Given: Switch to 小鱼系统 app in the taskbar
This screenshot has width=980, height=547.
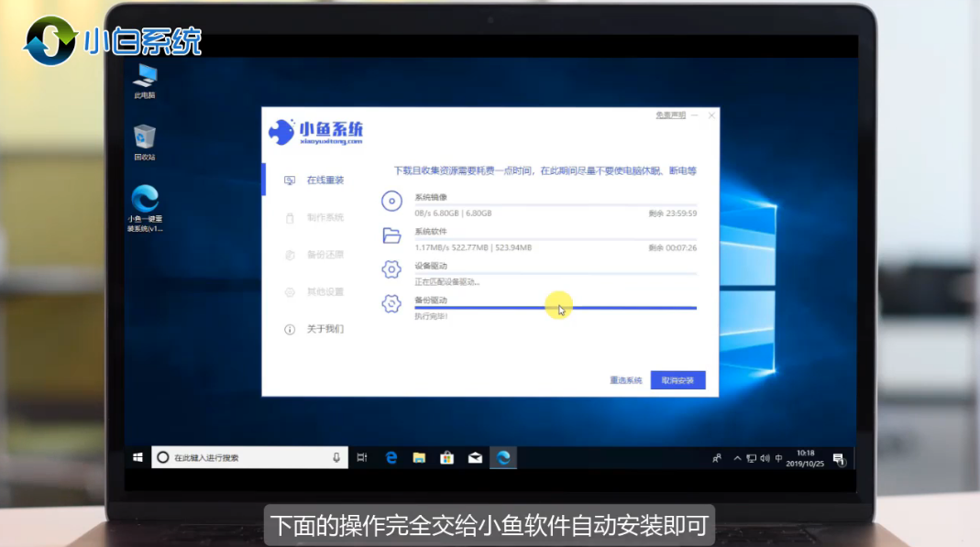Looking at the screenshot, I should (x=503, y=458).
